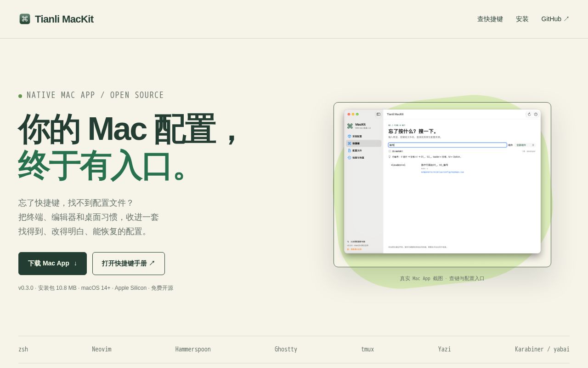Click the search field in the app screenshot
The height and width of the screenshot is (368, 588).
pyautogui.click(x=447, y=145)
